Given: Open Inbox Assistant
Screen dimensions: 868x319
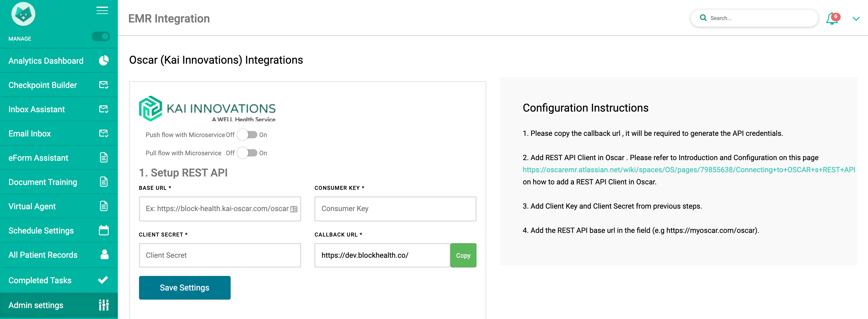Looking at the screenshot, I should point(59,109).
